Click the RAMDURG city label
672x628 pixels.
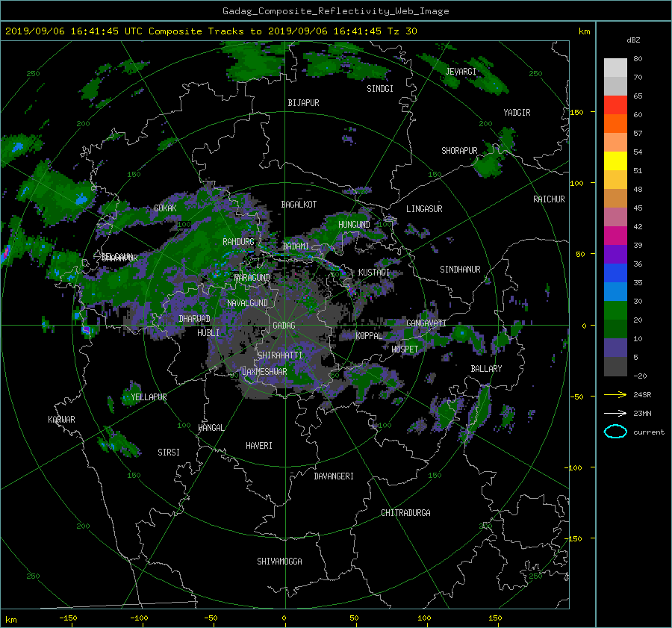click(238, 242)
